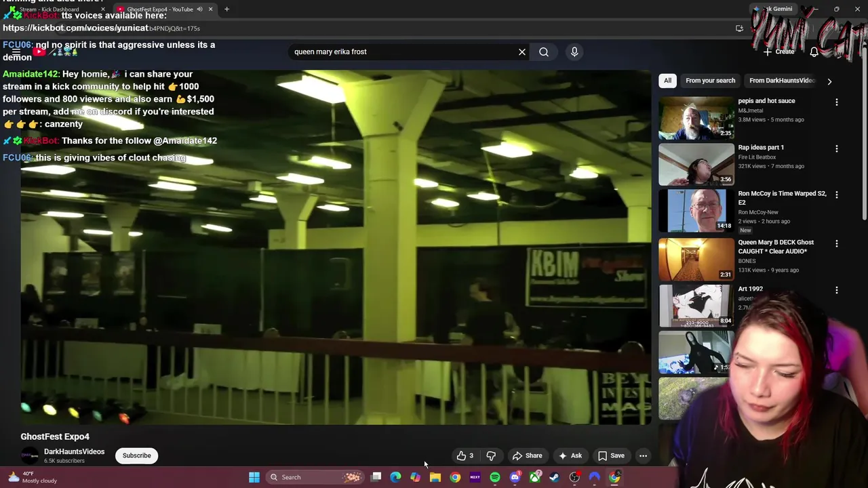Open Google Chrome from the taskbar

455,477
